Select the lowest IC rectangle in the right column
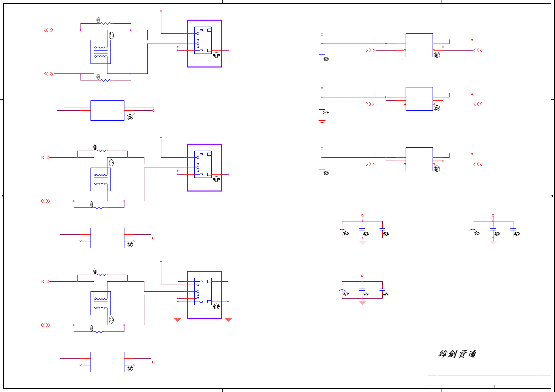The height and width of the screenshot is (392, 555). coord(419,159)
